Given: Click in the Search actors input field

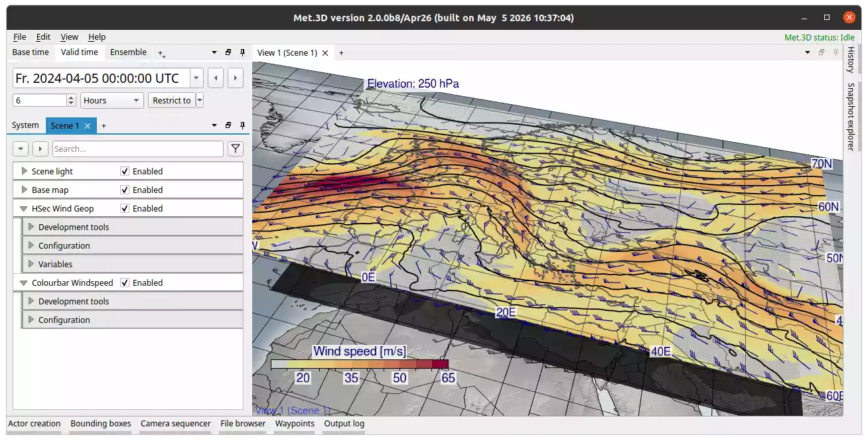Looking at the screenshot, I should tap(138, 149).
